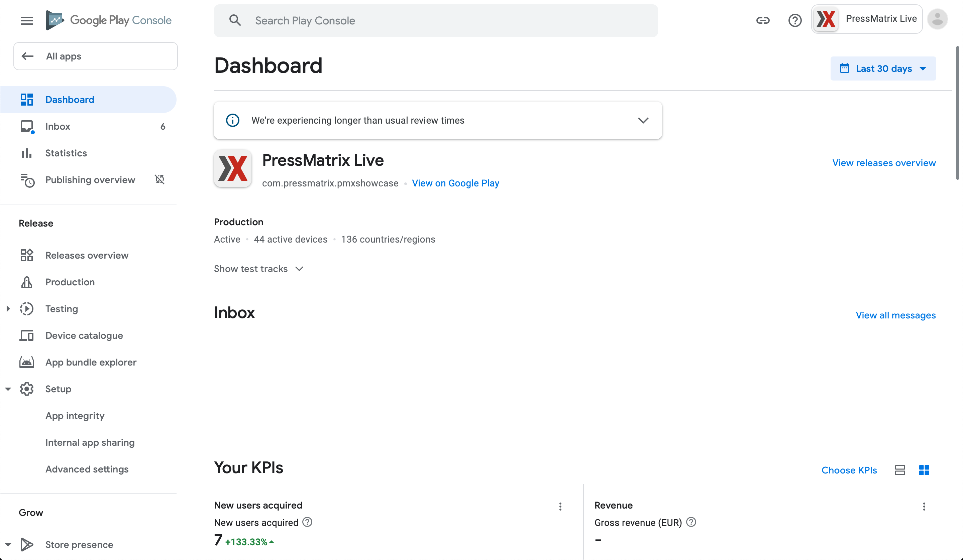Open App bundle explorer page
This screenshot has height=560, width=963.
[88, 362]
